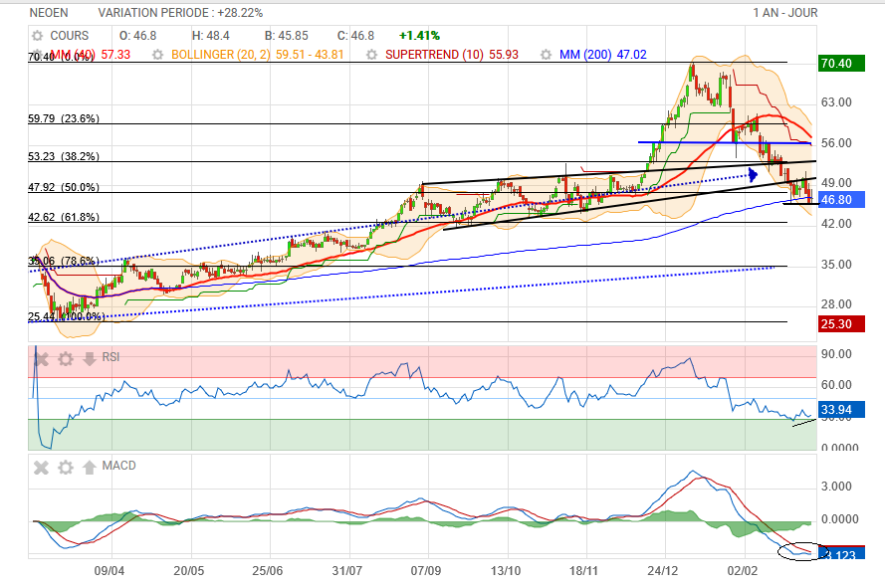
Task: Select the +1.41% daily change value
Action: click(419, 36)
